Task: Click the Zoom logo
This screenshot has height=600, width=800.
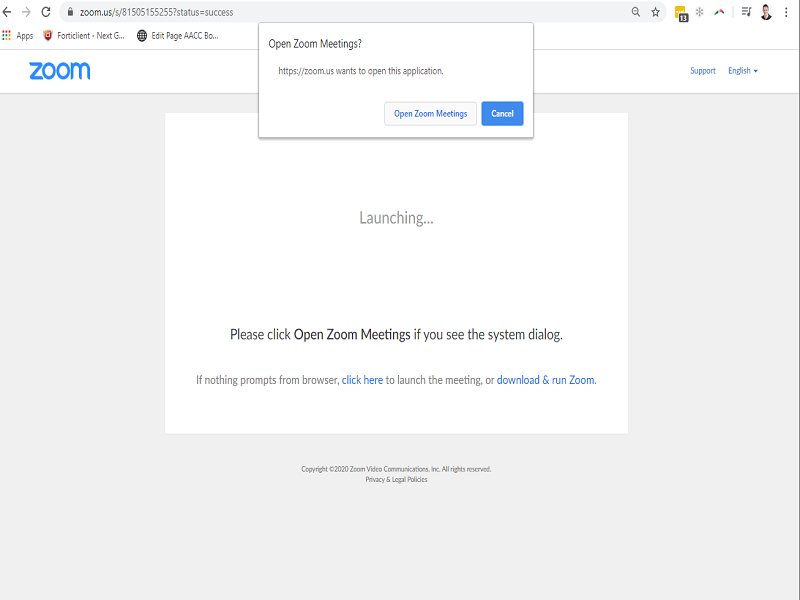Action: (60, 71)
